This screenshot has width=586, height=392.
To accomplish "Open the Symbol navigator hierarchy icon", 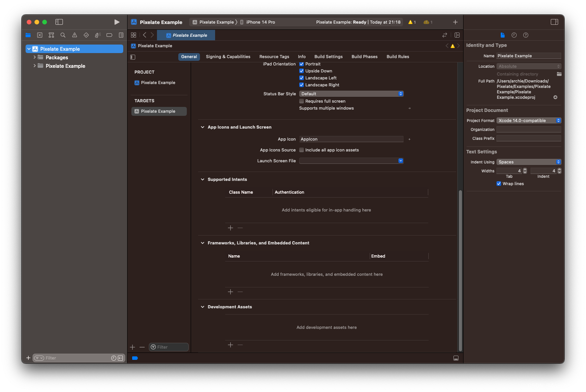I will click(51, 35).
